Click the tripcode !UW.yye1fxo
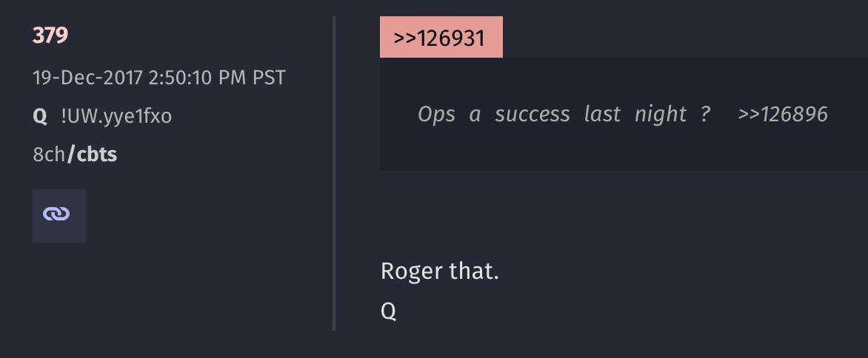This screenshot has height=358, width=868. (x=116, y=116)
